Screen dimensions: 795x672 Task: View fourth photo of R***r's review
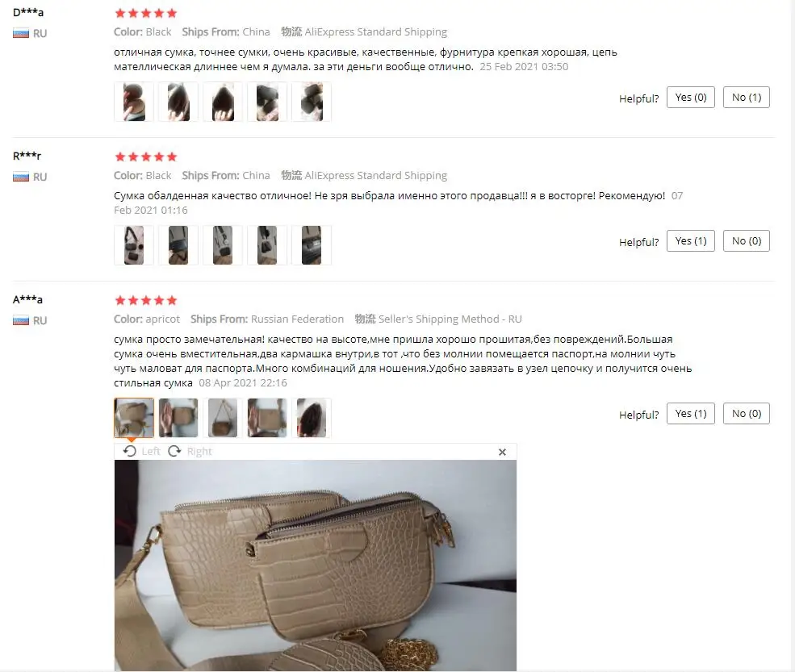pyautogui.click(x=266, y=245)
